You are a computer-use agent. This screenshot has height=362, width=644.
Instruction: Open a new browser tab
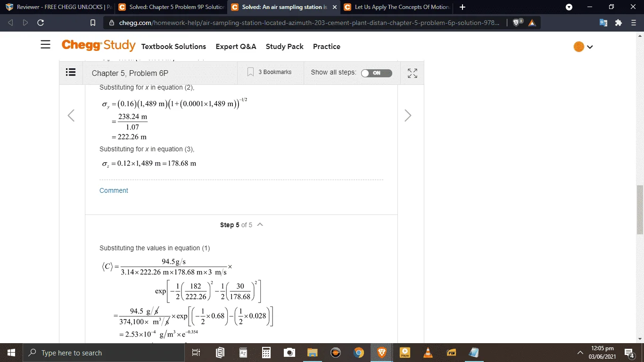[462, 7]
